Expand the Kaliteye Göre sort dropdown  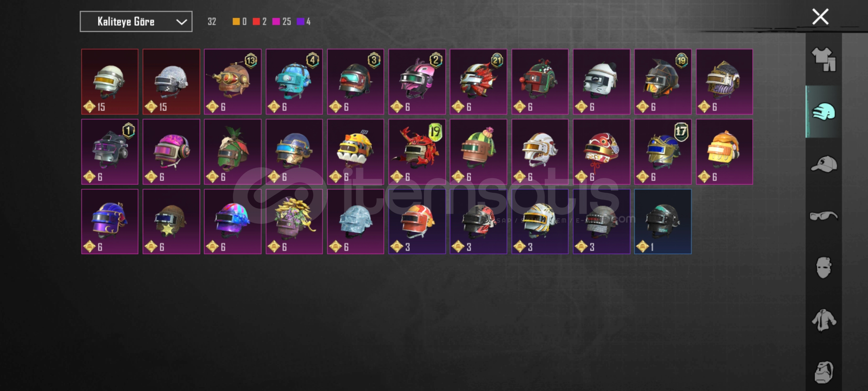pos(136,22)
